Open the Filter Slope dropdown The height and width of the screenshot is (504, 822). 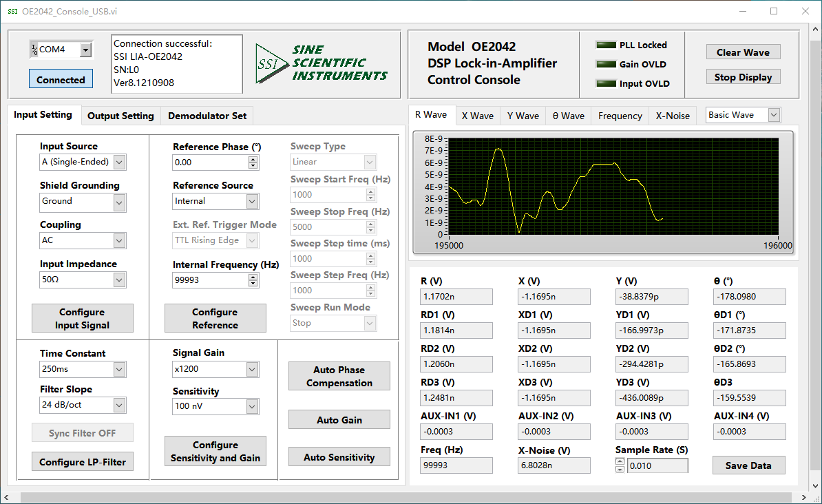(119, 405)
